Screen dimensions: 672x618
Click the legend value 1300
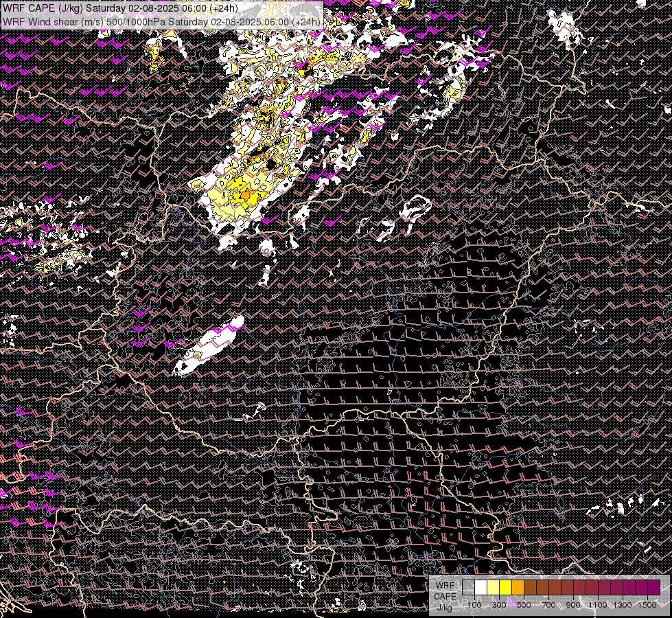[623, 605]
